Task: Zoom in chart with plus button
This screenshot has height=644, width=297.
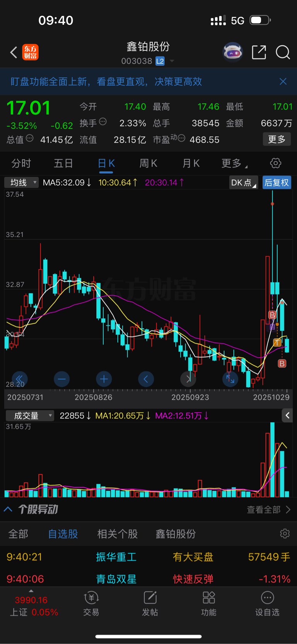Action: coord(104,379)
